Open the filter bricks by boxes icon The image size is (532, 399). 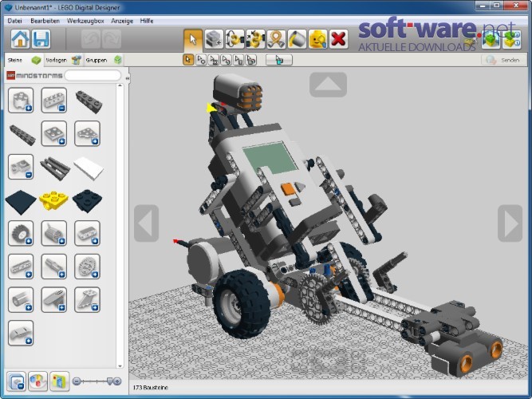59,381
